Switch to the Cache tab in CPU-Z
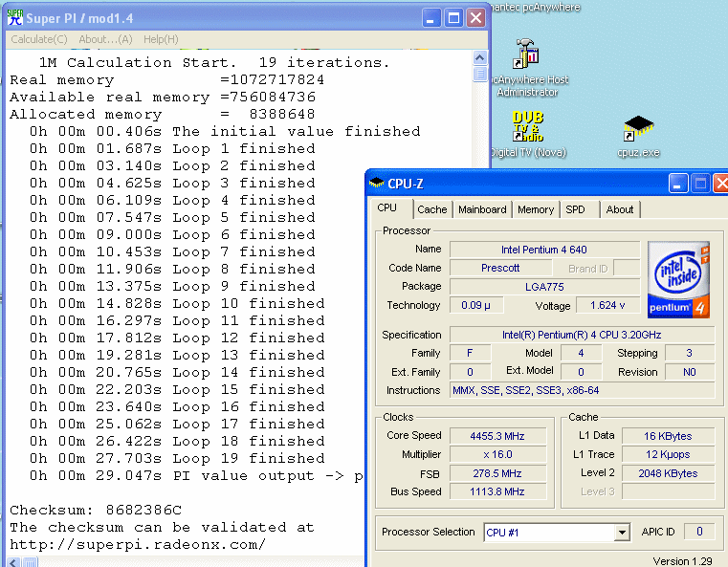 pos(431,209)
